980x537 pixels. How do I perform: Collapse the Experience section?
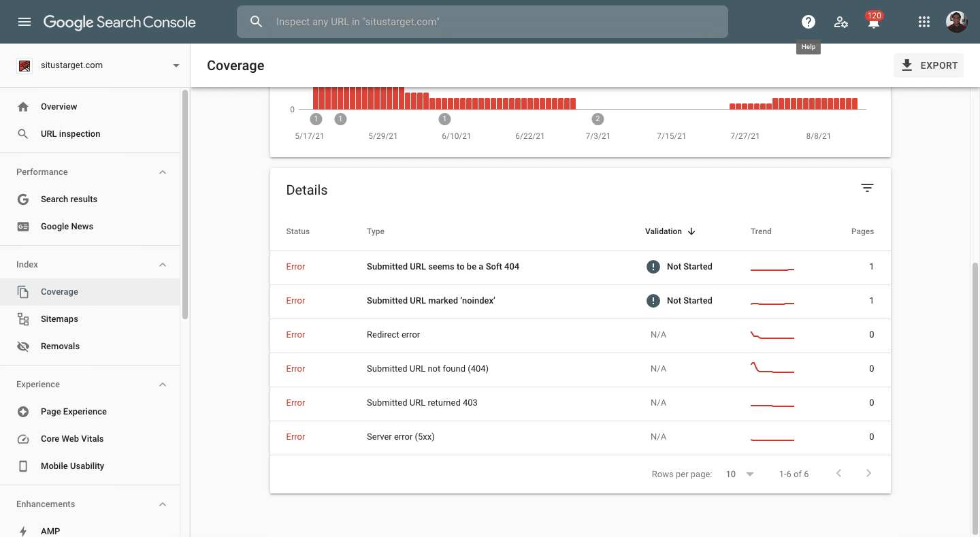tap(163, 385)
